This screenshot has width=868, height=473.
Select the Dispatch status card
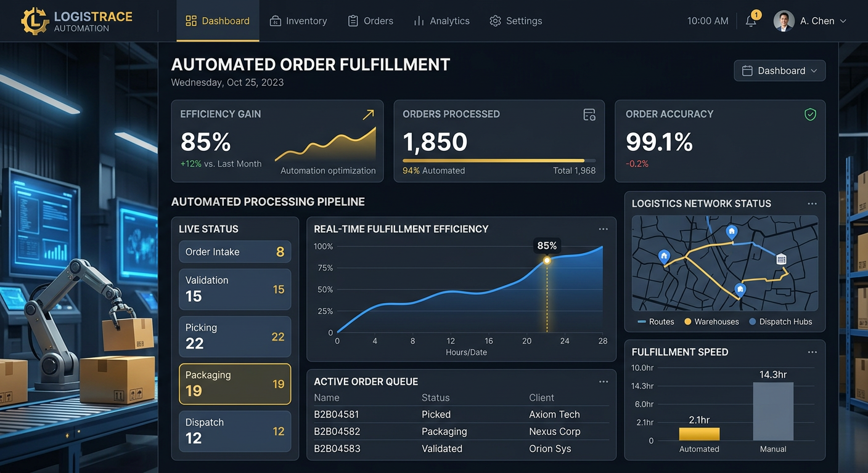click(235, 431)
